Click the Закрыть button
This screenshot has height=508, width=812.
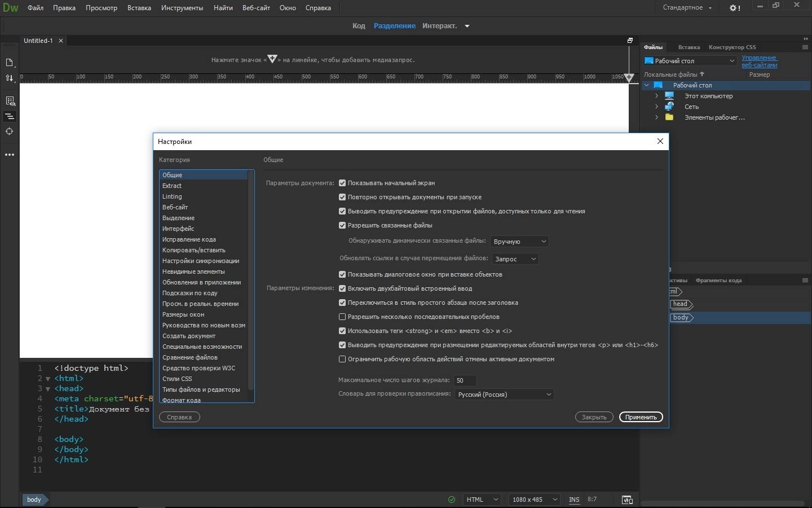[x=594, y=417]
